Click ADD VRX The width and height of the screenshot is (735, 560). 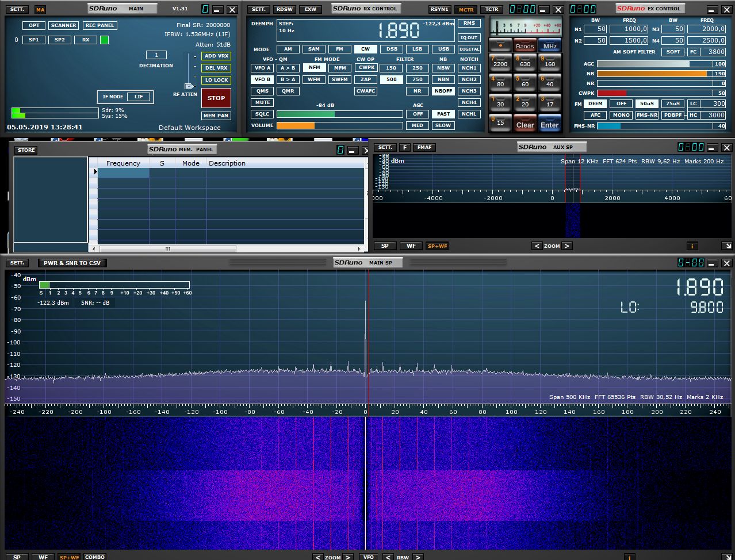[x=216, y=56]
